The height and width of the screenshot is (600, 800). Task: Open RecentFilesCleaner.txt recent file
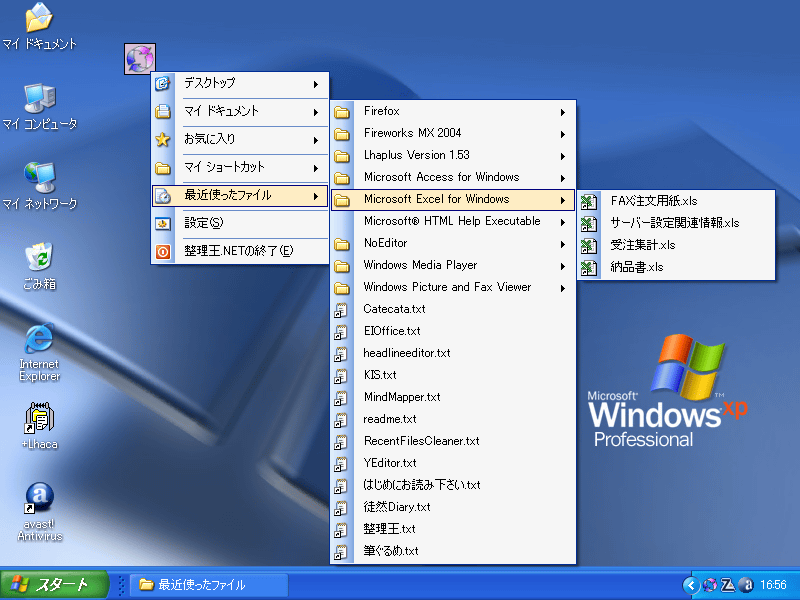(x=453, y=441)
